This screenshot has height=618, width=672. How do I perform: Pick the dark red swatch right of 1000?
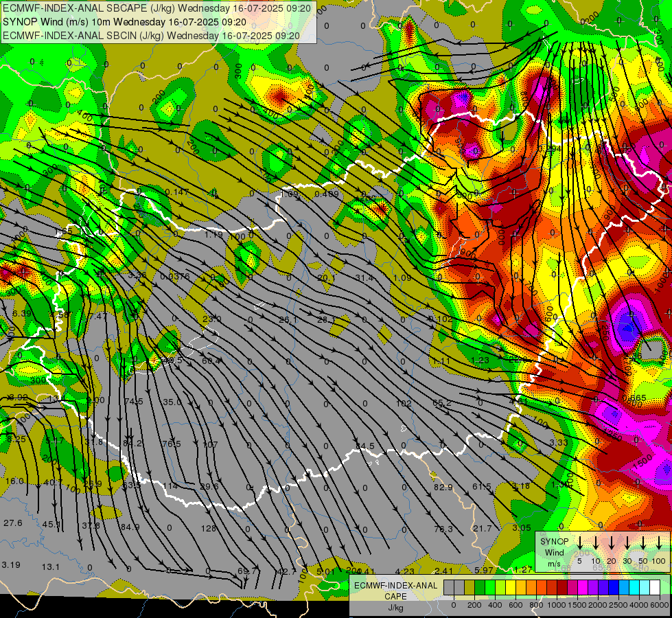pyautogui.click(x=562, y=587)
